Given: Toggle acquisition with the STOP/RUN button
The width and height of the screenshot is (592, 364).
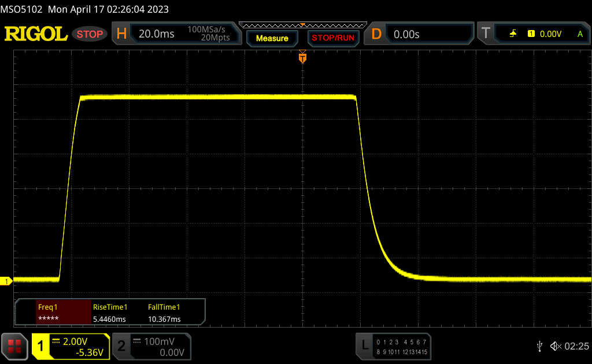Looking at the screenshot, I should click(332, 38).
